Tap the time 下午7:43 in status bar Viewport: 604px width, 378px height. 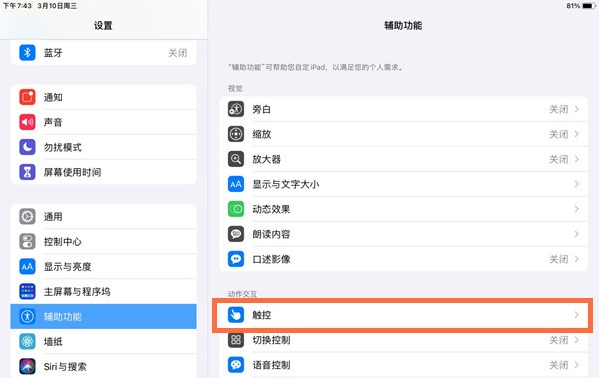17,6
